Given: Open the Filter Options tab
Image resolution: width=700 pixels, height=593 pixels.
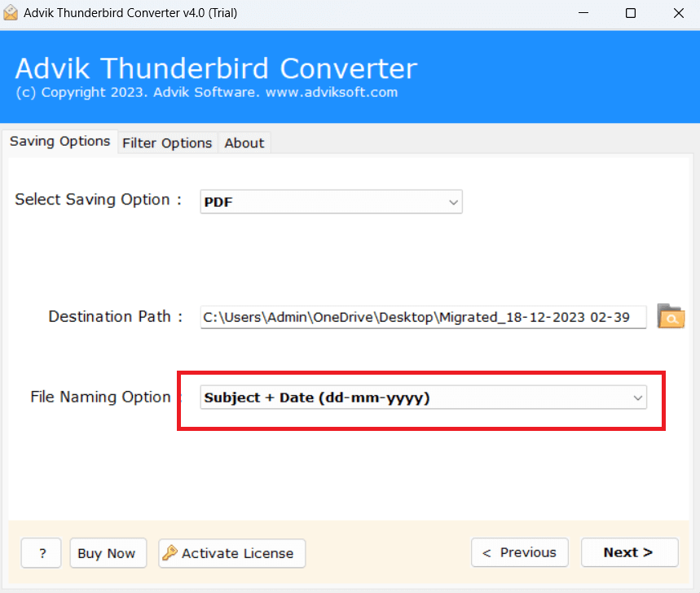Looking at the screenshot, I should click(167, 143).
